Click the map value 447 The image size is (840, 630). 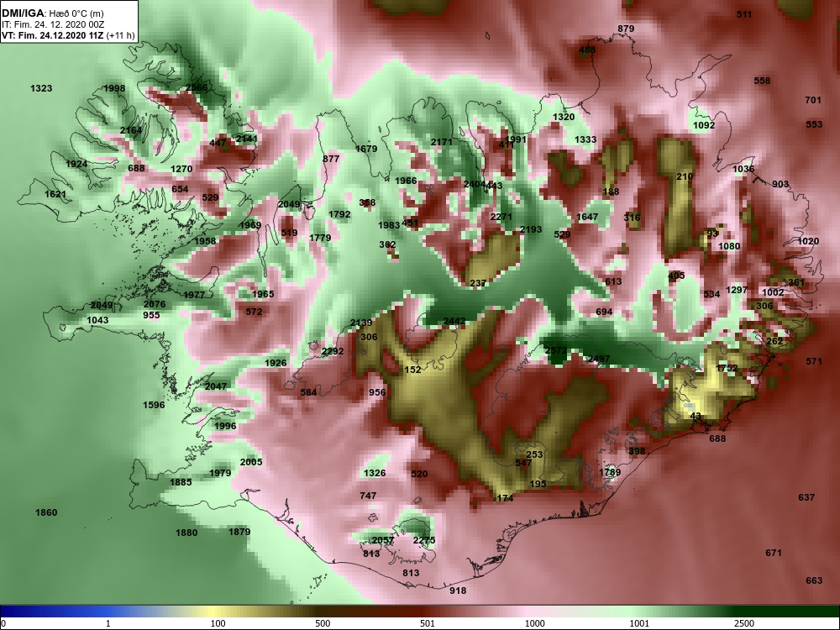point(218,143)
